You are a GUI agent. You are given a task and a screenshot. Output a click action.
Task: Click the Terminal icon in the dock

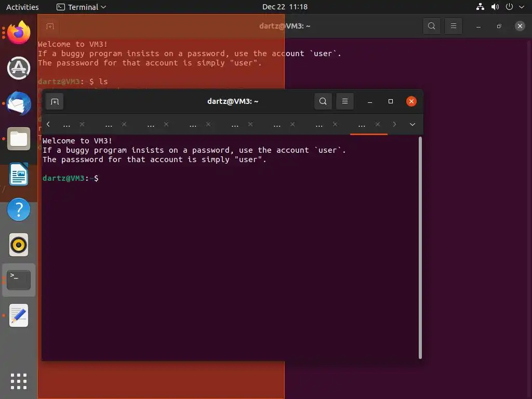tap(19, 280)
